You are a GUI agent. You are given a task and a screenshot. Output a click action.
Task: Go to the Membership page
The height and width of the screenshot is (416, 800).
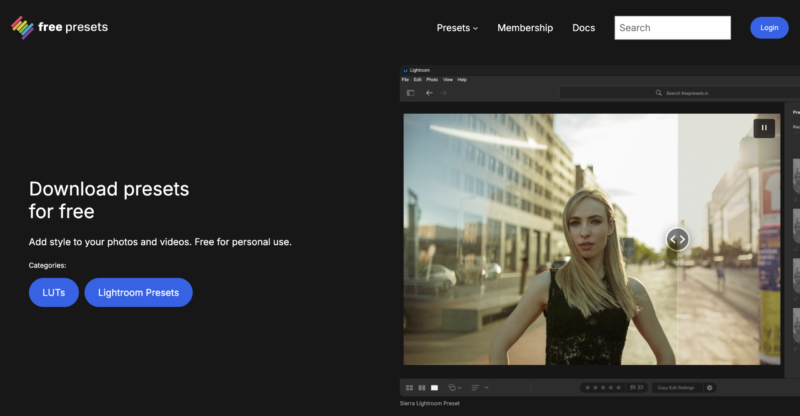525,28
